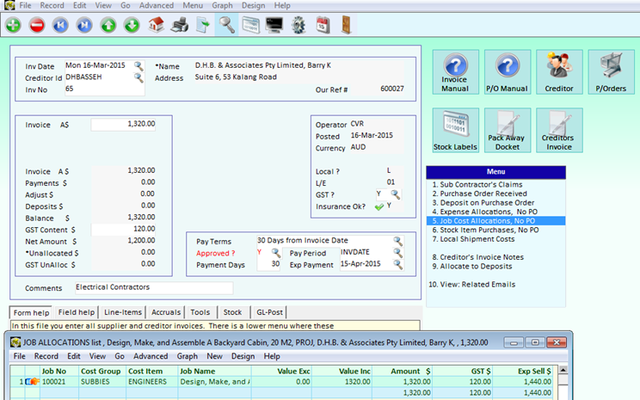Click the red delete record icon
This screenshot has width=640, height=400.
37,25
